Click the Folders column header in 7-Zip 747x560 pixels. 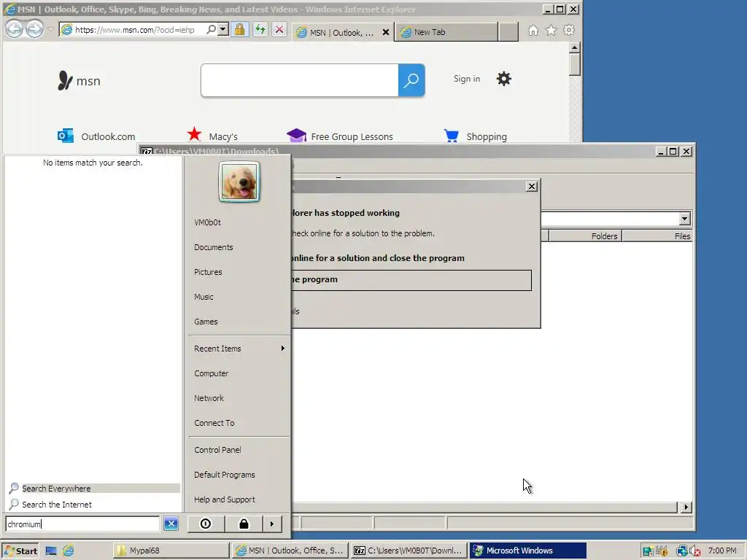click(x=586, y=236)
